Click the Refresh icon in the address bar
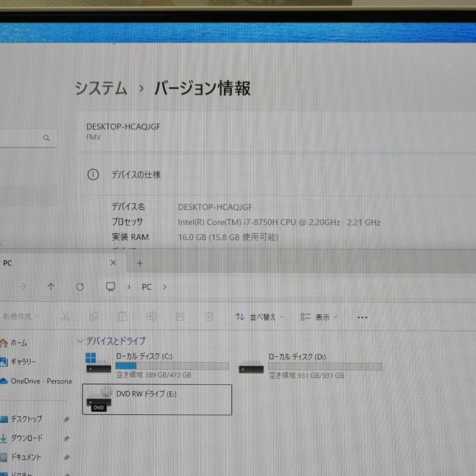Image resolution: width=476 pixels, height=476 pixels. pyautogui.click(x=80, y=286)
